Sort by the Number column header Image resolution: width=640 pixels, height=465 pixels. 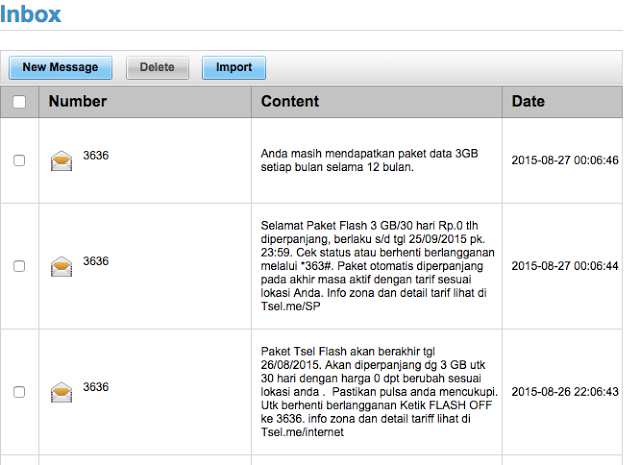78,101
